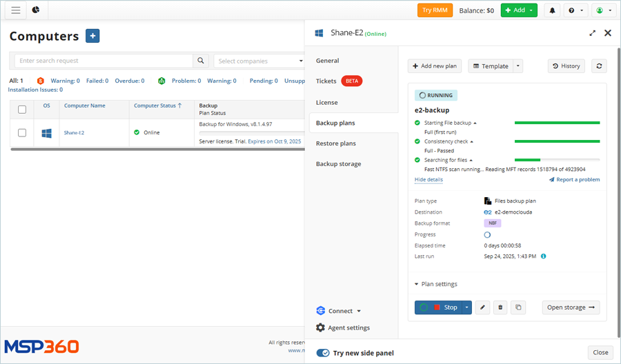Screen dimensions: 621x364
Task: Open the hamburger navigation menu
Action: pos(15,10)
